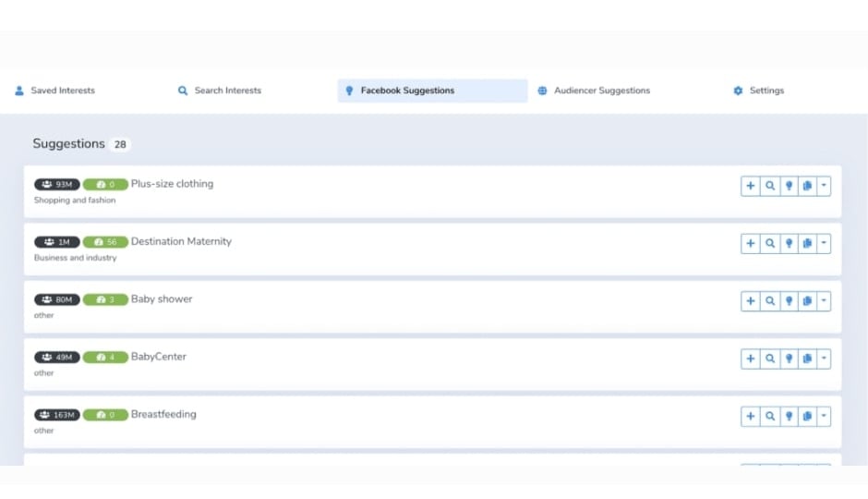
Task: Click the 49M audience size badge
Action: click(x=57, y=358)
